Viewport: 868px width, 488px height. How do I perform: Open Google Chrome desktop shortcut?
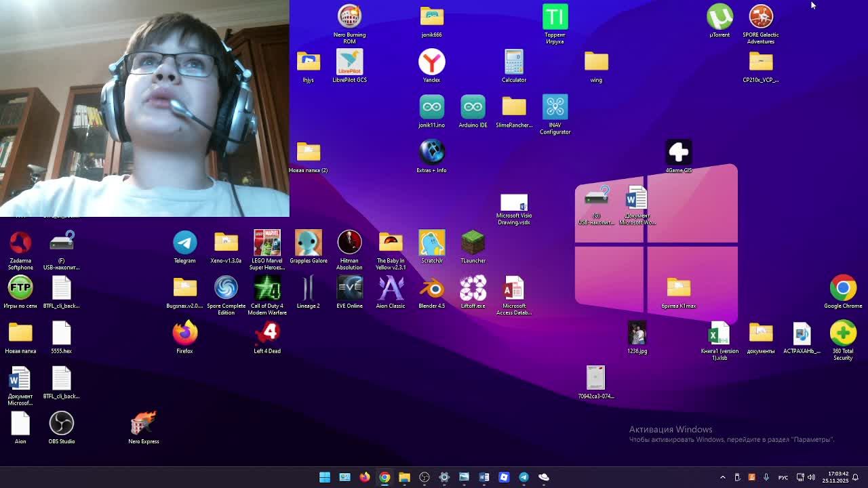[843, 288]
